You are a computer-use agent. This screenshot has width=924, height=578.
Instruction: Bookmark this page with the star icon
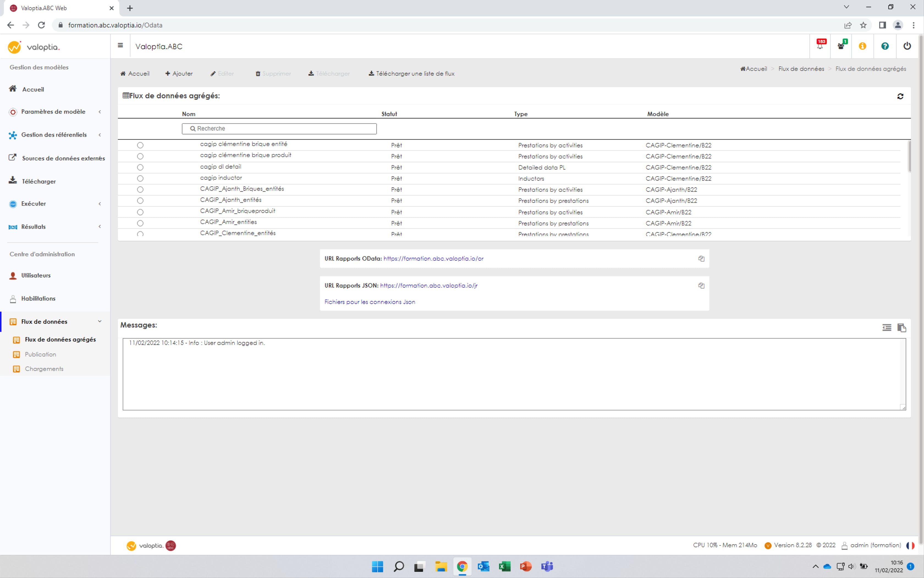coord(863,25)
